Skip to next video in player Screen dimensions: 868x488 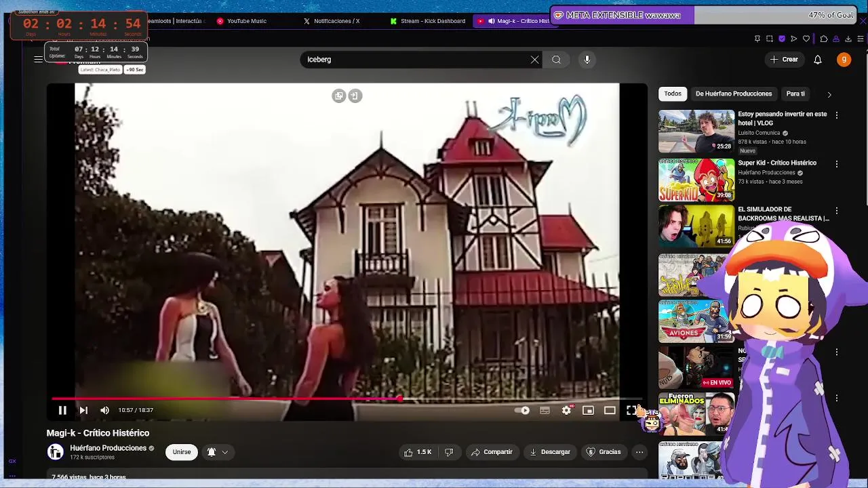click(83, 410)
